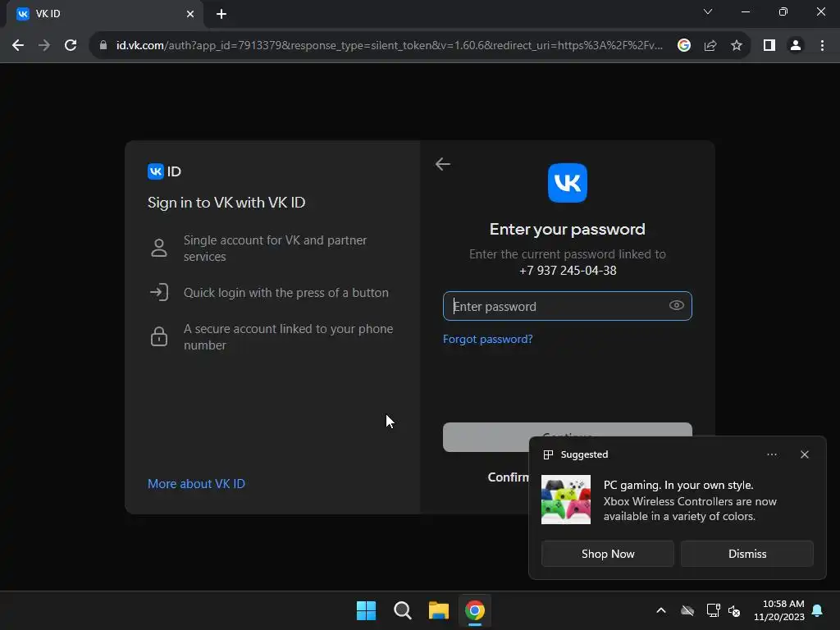
Task: Click the muted volume tray icon
Action: point(734,610)
